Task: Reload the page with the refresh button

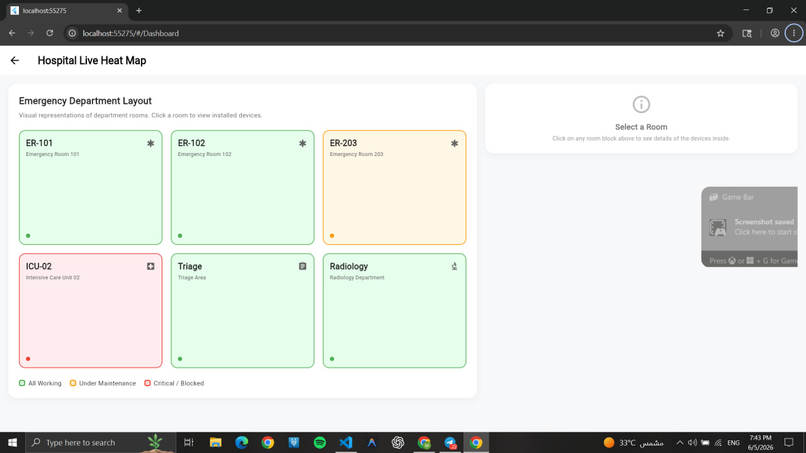Action: click(50, 33)
